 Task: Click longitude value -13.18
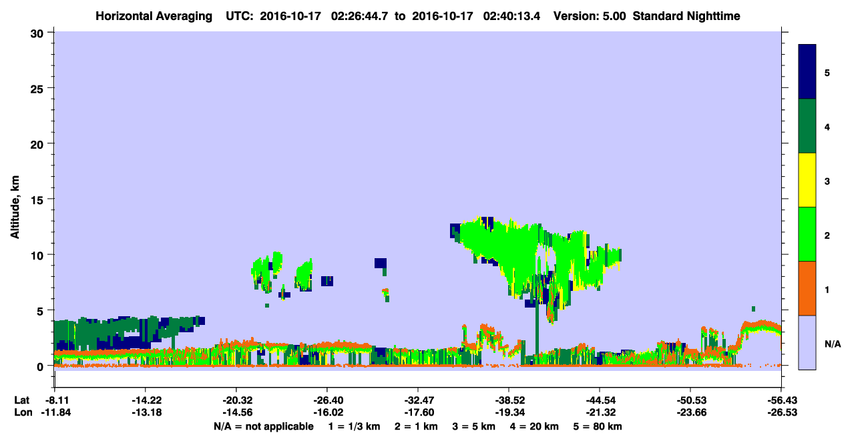click(145, 412)
